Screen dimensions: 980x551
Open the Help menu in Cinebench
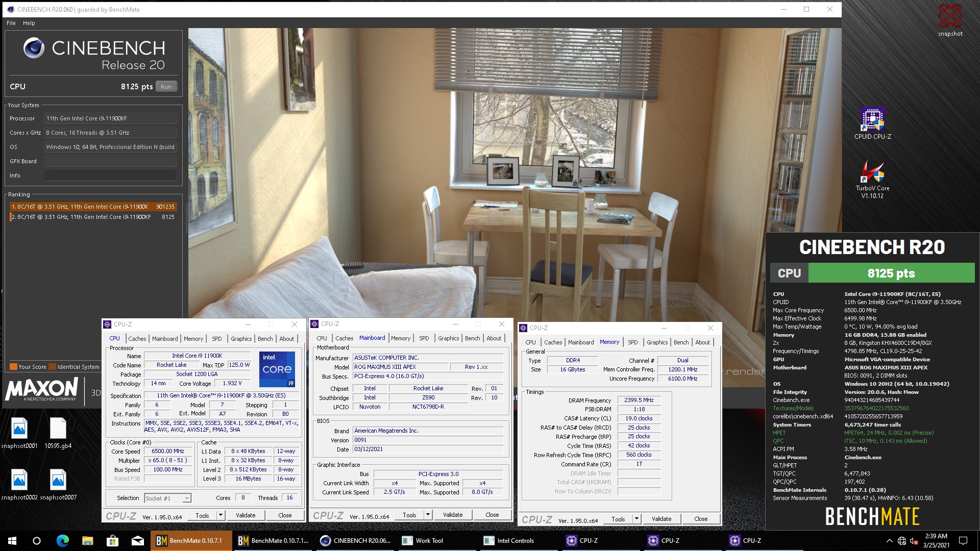(29, 23)
